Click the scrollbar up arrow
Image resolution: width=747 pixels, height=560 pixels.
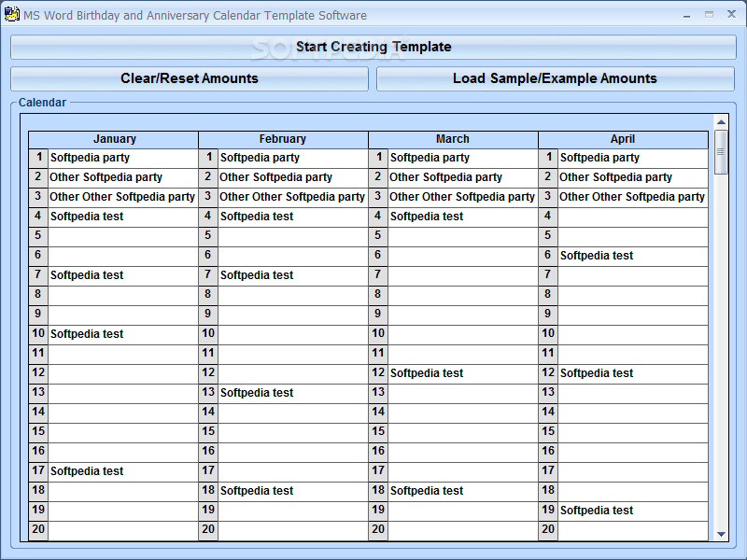(x=721, y=122)
